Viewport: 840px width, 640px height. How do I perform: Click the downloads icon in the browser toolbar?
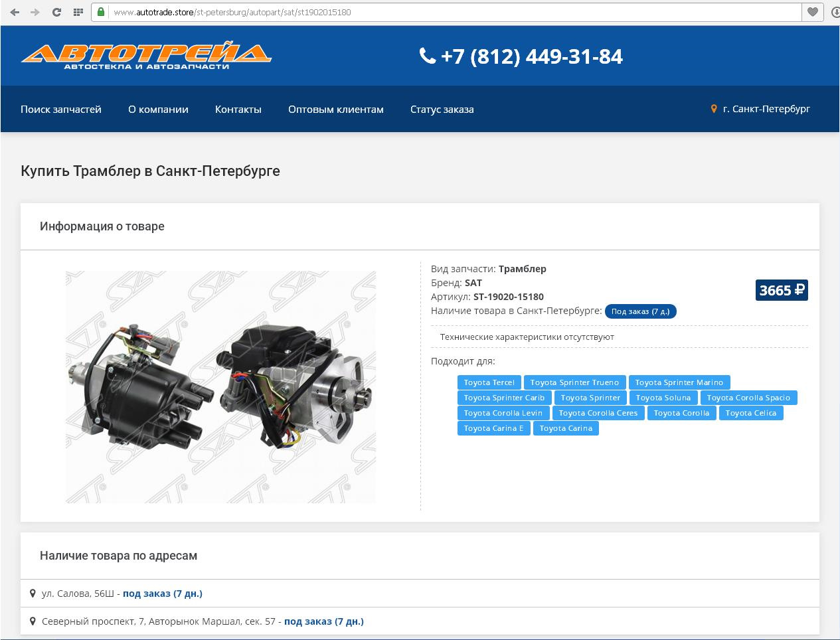tap(835, 12)
